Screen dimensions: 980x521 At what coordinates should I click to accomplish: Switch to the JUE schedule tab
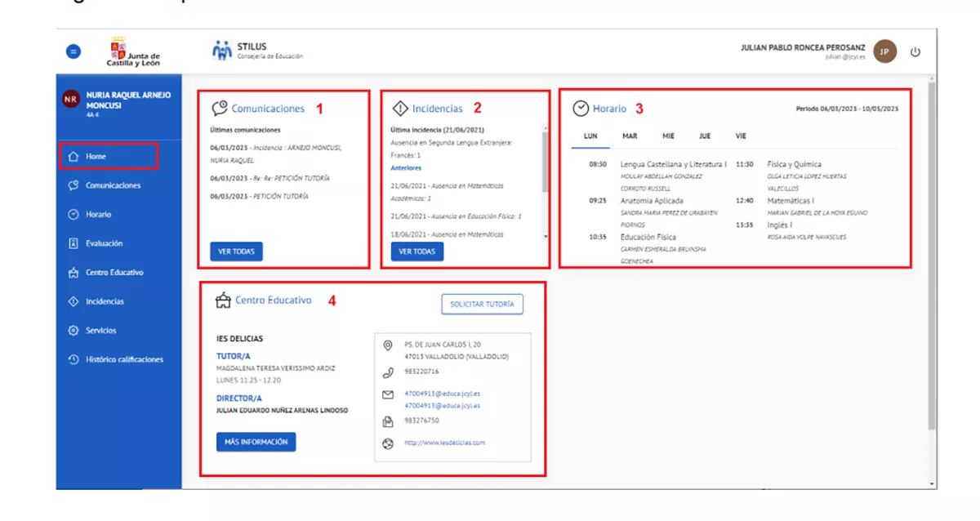pos(704,136)
